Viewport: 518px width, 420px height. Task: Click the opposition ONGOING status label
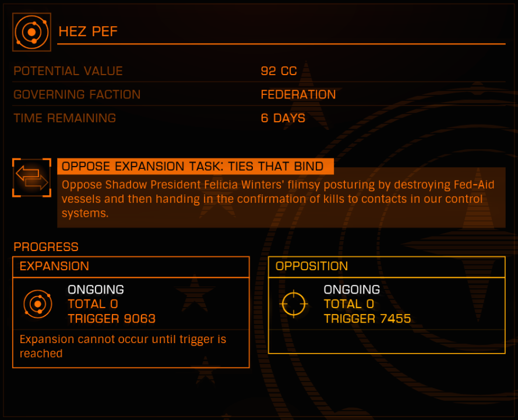(x=352, y=290)
